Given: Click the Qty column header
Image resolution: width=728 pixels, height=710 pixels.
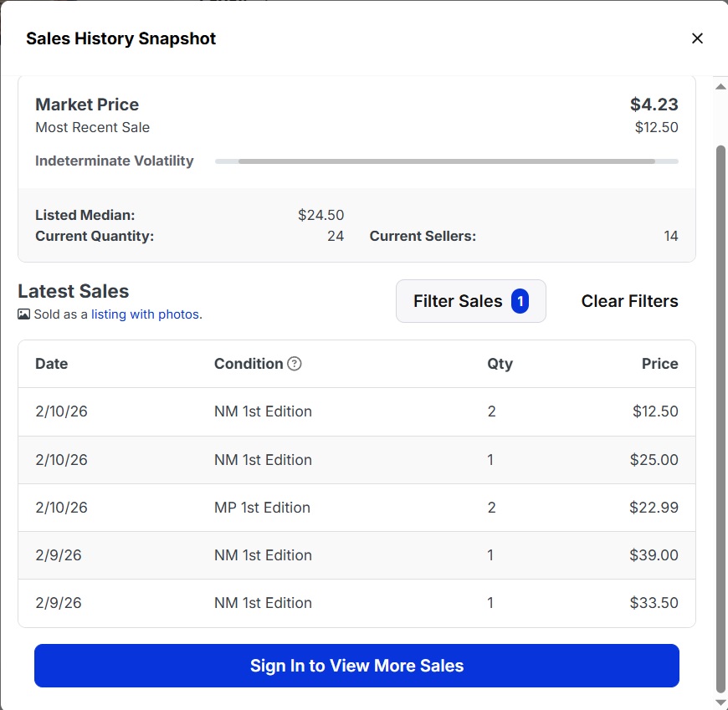Looking at the screenshot, I should pyautogui.click(x=500, y=364).
